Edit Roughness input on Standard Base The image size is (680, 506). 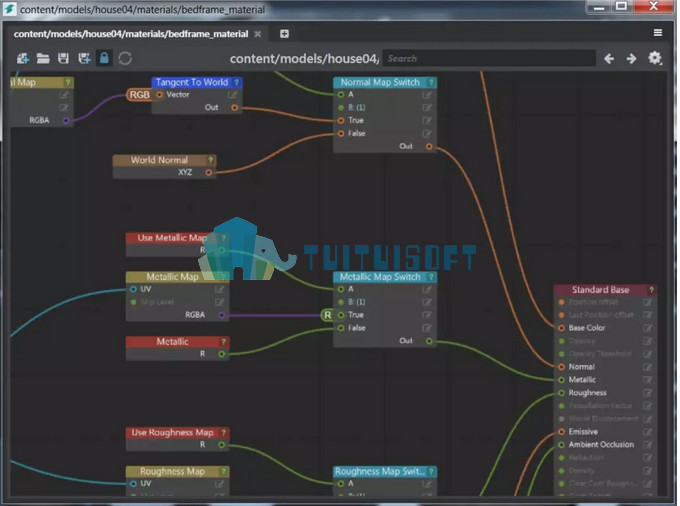(x=647, y=393)
